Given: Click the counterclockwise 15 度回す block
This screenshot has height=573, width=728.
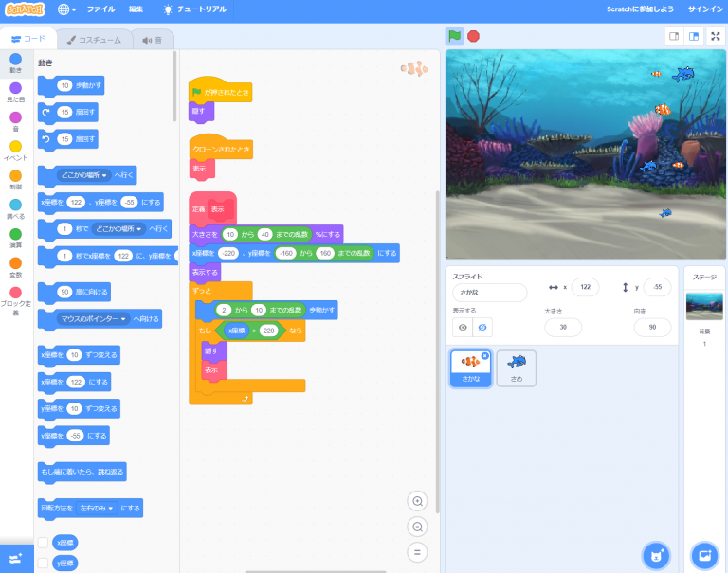Looking at the screenshot, I should 68,139.
